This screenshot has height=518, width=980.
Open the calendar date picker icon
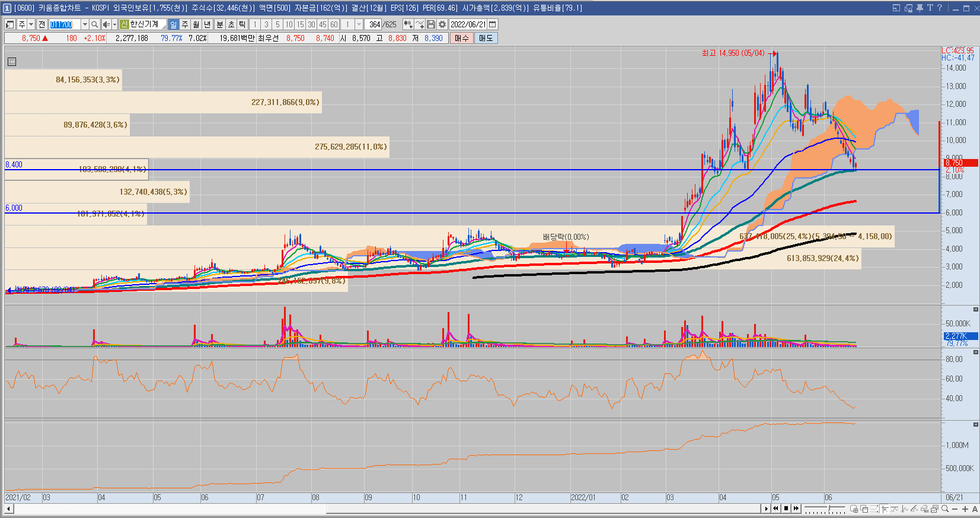pos(493,24)
